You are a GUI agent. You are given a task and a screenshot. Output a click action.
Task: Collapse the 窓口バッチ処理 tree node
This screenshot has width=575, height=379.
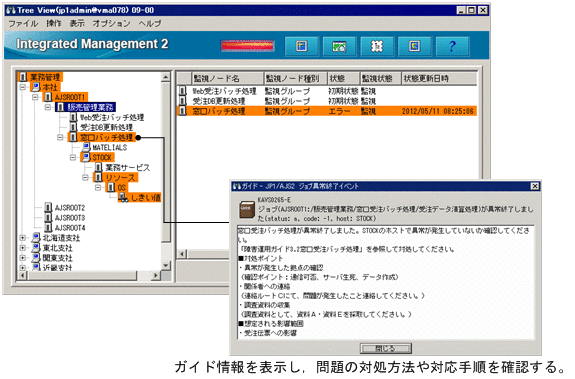click(x=60, y=137)
